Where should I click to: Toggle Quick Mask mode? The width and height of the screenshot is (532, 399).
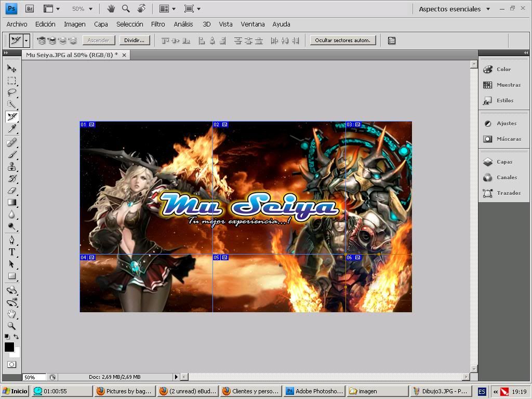point(11,364)
